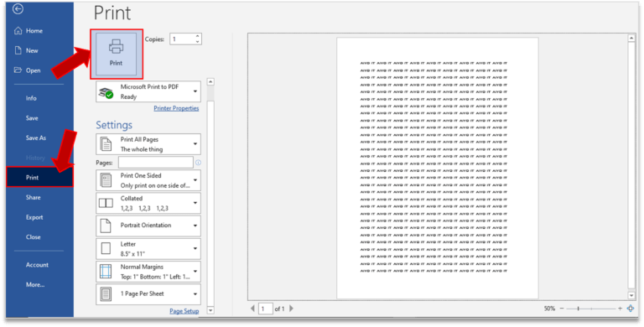Screen dimensions: 644x327
Task: Click the 1 Page Per Sheet icon
Action: [x=106, y=294]
